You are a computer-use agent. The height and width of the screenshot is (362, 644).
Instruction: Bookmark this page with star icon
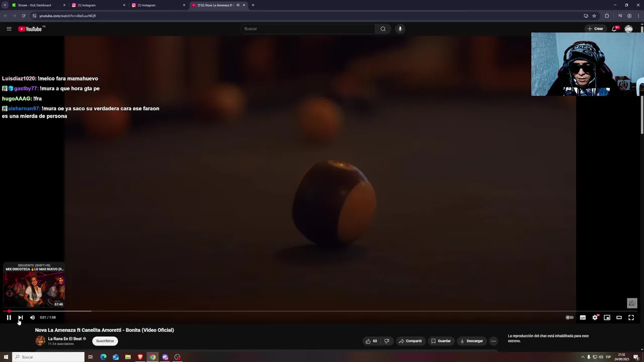click(594, 16)
